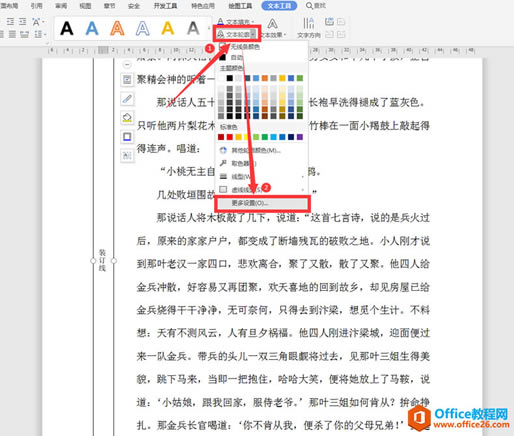Pick the green theme color swatch in top row
Screen dimensions: 514x436
click(300, 78)
